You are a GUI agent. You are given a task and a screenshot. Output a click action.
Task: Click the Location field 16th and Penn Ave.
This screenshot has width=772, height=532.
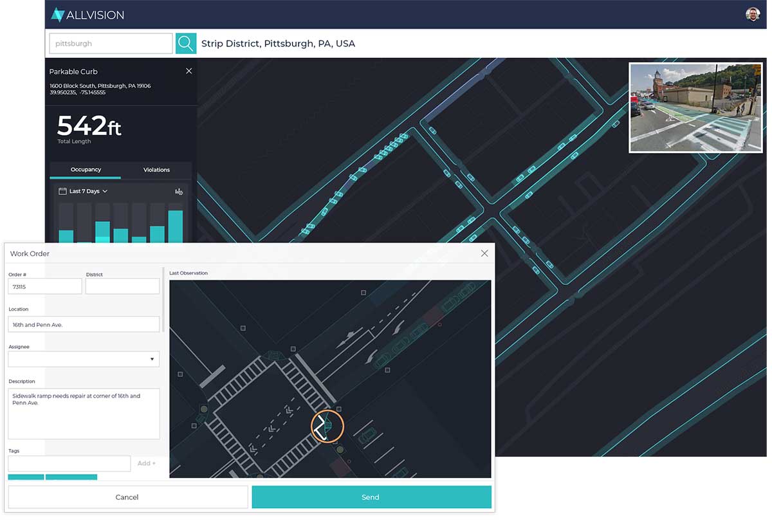coord(84,324)
